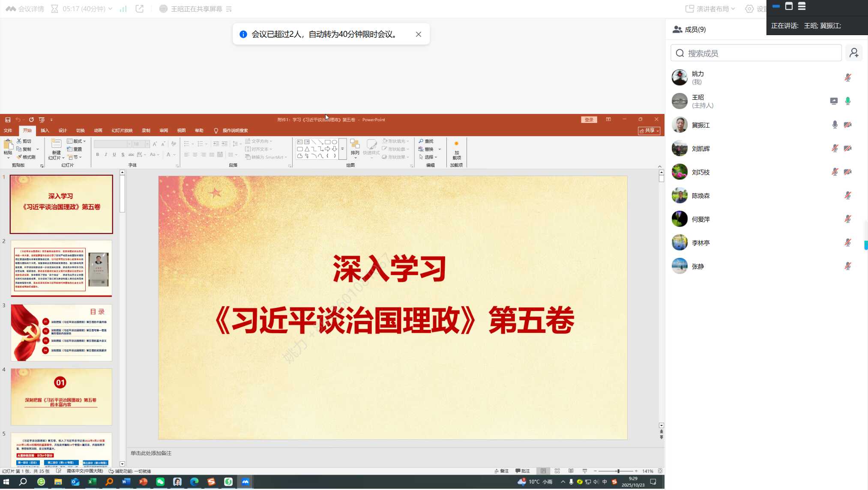The image size is (868, 490).
Task: Select slide 3 目录 thumbnail
Action: [x=61, y=333]
